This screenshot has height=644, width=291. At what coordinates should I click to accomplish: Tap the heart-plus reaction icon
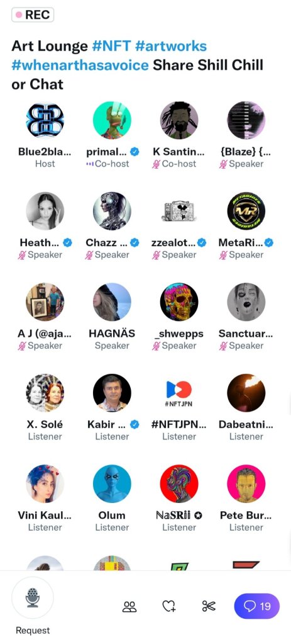(169, 606)
